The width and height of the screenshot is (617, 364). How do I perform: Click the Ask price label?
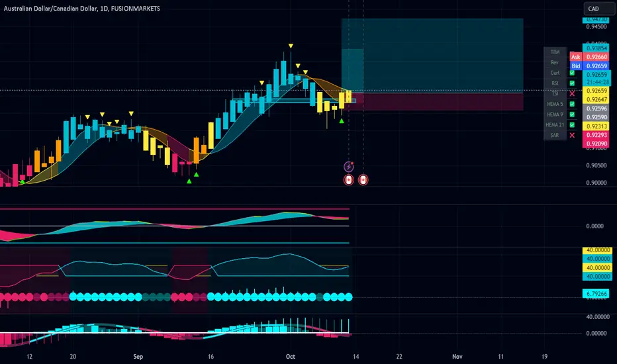point(576,57)
